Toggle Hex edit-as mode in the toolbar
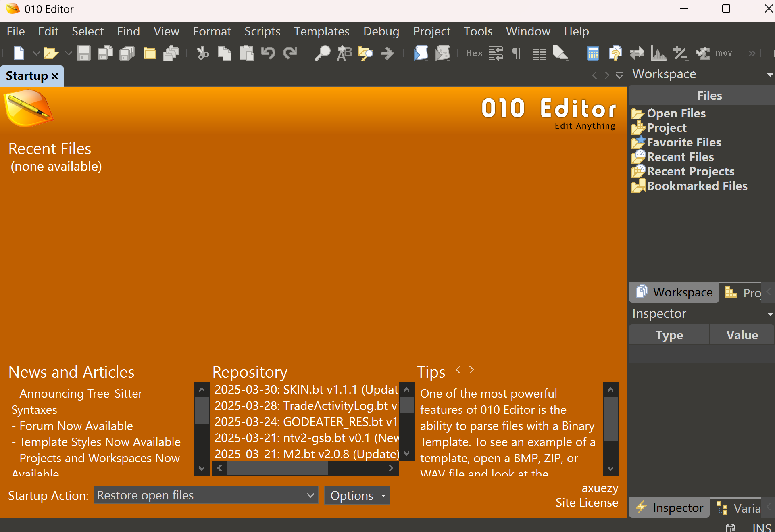This screenshot has width=775, height=532. pyautogui.click(x=474, y=53)
